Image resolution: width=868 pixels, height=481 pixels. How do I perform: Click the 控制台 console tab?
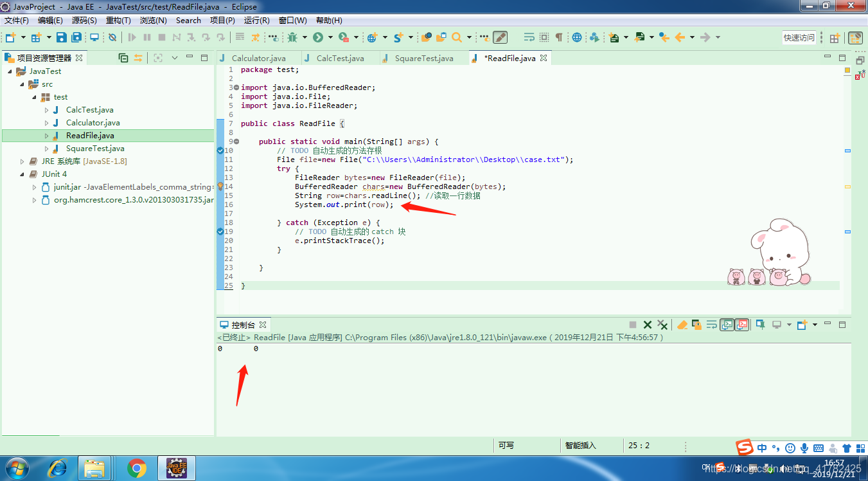coord(243,325)
